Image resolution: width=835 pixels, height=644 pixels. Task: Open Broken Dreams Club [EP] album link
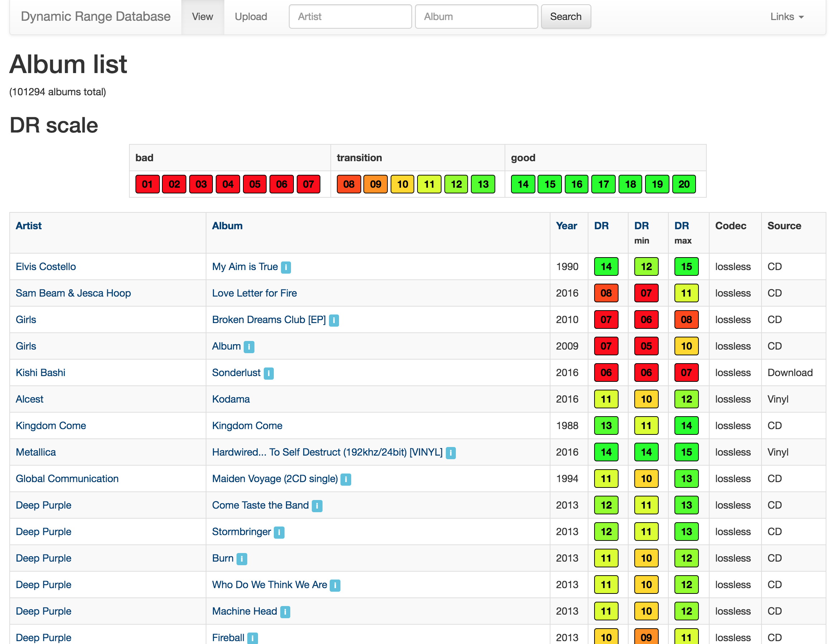coord(269,319)
